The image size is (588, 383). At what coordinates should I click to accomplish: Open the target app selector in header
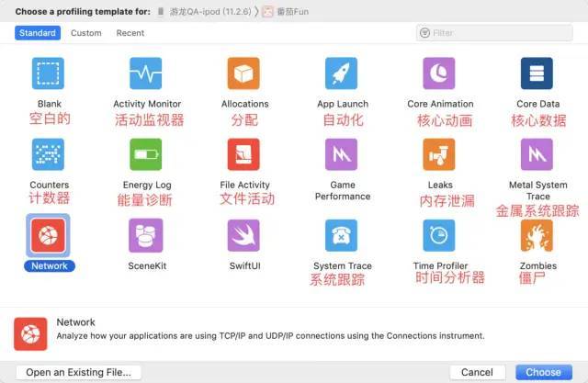[x=286, y=12]
